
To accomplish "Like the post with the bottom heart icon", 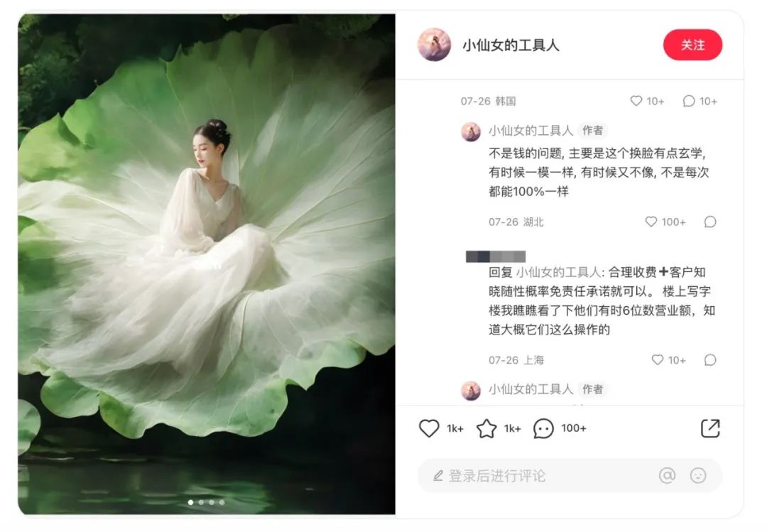I will point(429,428).
